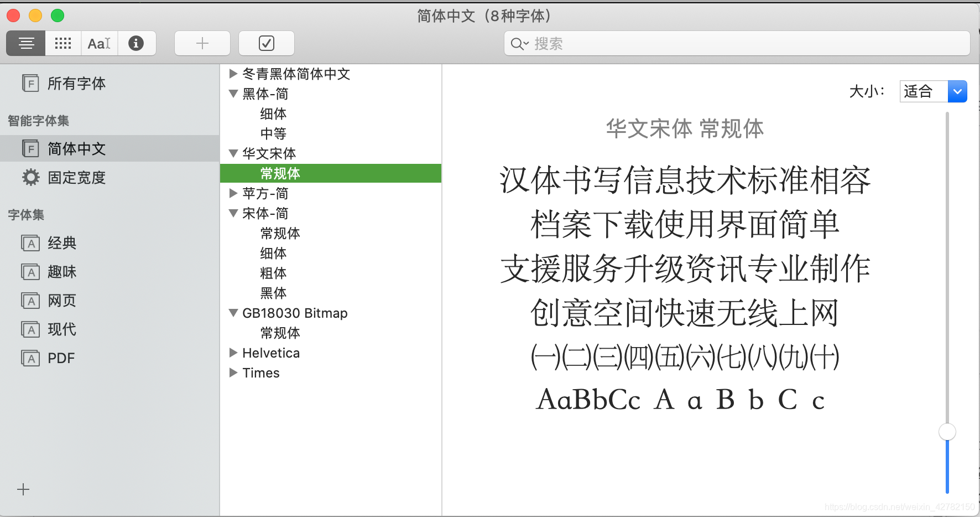
Task: Click the plus button to add fonts
Action: click(202, 43)
